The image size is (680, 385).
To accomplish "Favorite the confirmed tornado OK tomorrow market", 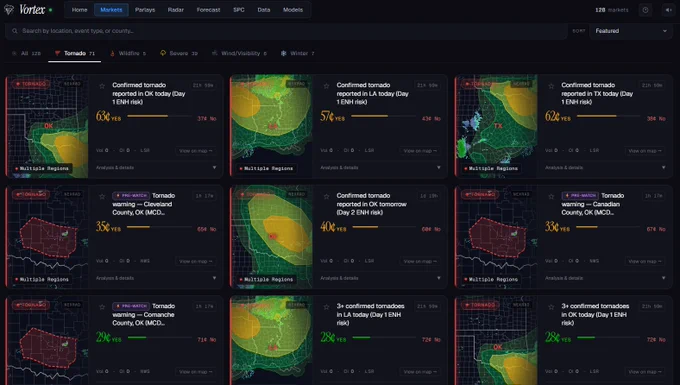I will point(326,196).
